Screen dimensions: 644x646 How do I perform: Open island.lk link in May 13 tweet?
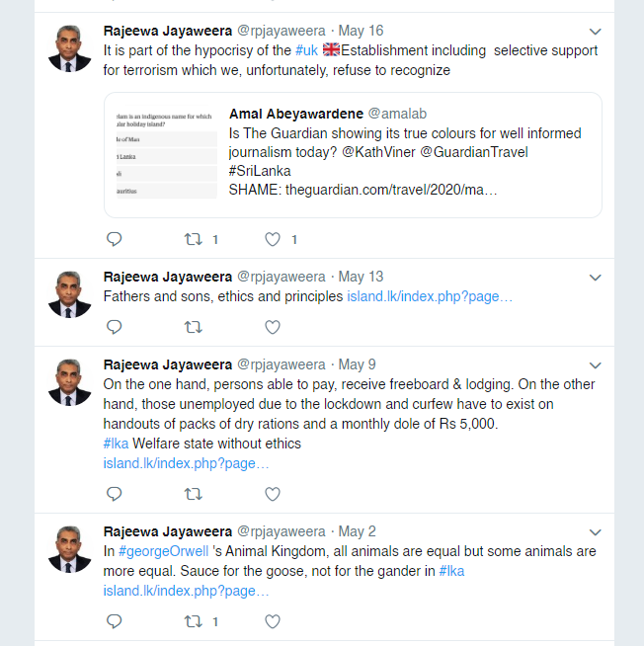[430, 296]
